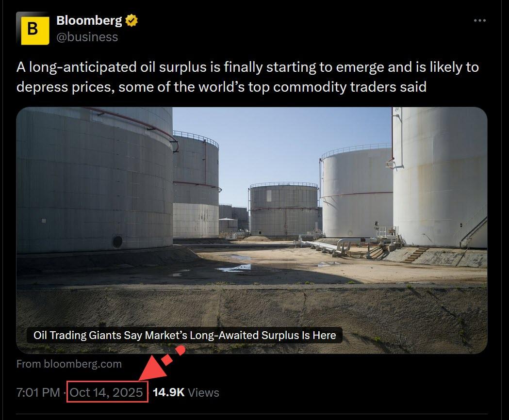
Task: Click the large gray tank on left
Action: [x=94, y=180]
